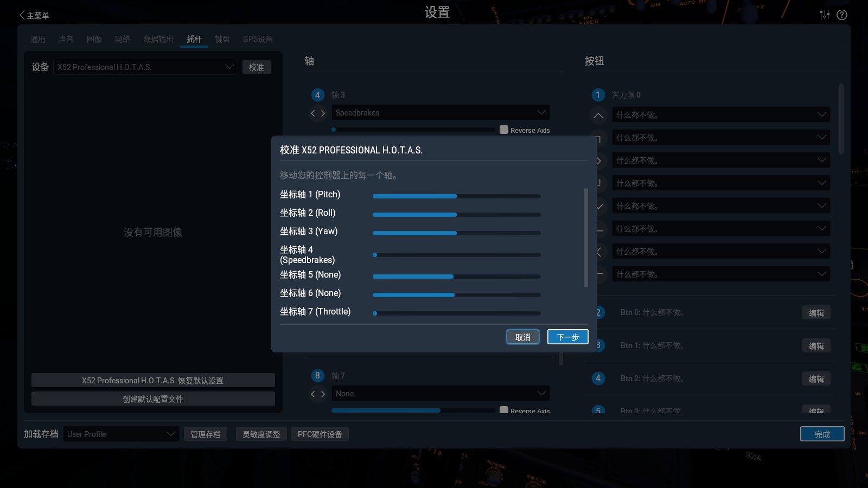Go back to 主菜单 main menu

(34, 15)
